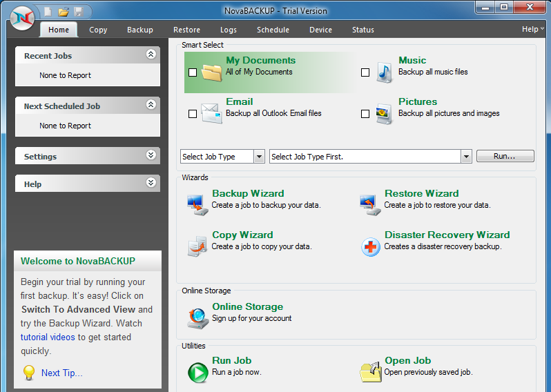The width and height of the screenshot is (551, 392).
Task: Click the Run... button
Action: [x=505, y=156]
